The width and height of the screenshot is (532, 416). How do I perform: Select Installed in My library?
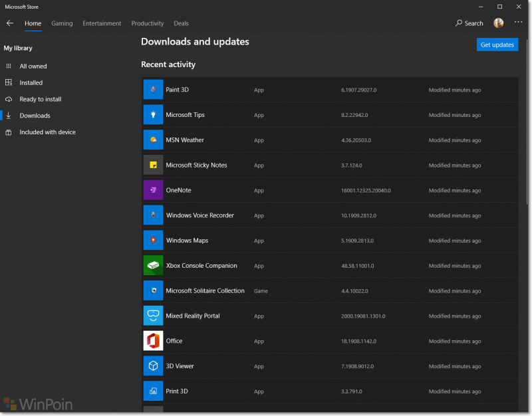[31, 82]
